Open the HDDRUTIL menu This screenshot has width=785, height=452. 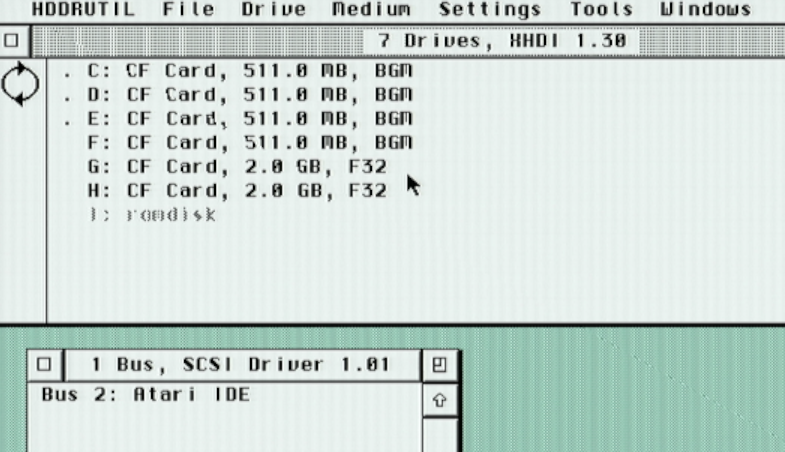[83, 9]
